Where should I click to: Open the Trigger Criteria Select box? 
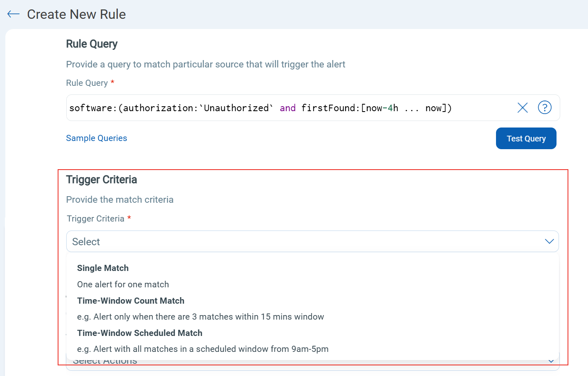[x=312, y=242]
